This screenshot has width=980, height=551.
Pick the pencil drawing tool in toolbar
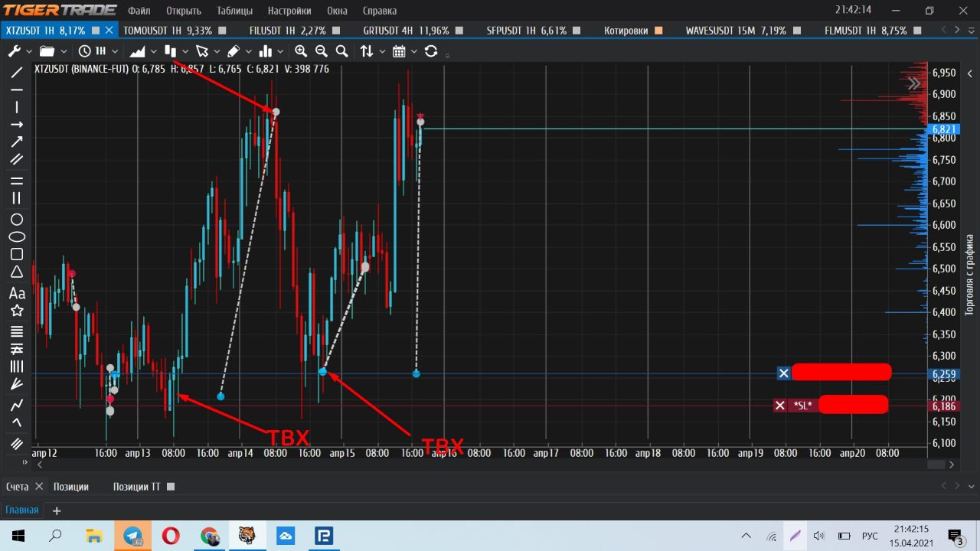click(x=234, y=51)
